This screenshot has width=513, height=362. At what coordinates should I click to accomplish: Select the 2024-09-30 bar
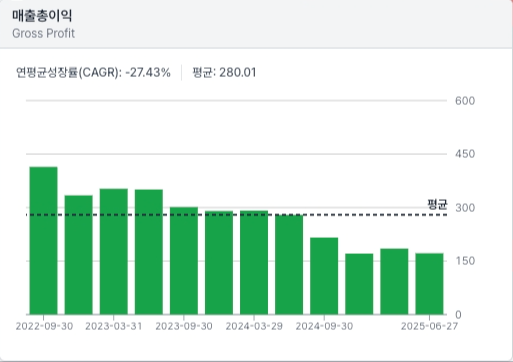tap(324, 276)
